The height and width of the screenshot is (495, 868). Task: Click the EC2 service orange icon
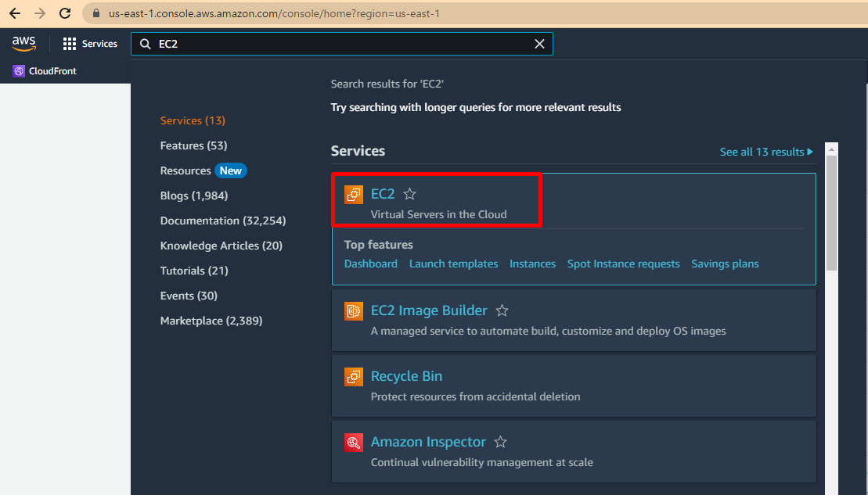354,195
